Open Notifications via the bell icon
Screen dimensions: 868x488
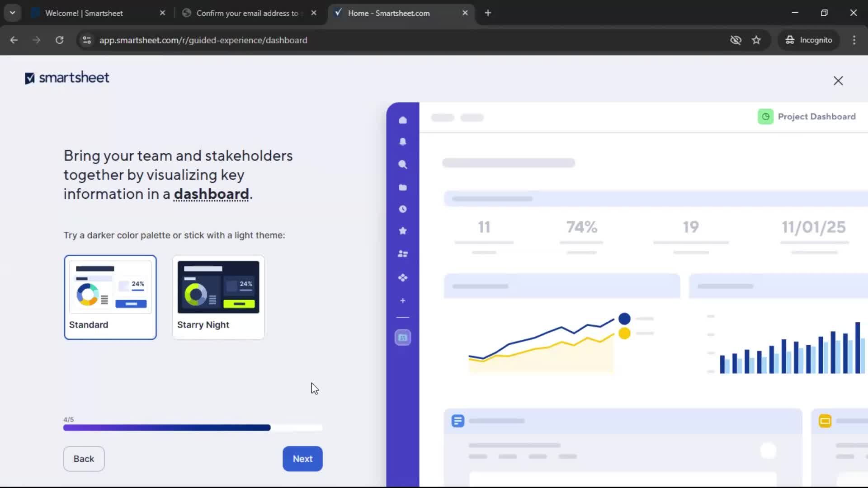click(402, 142)
